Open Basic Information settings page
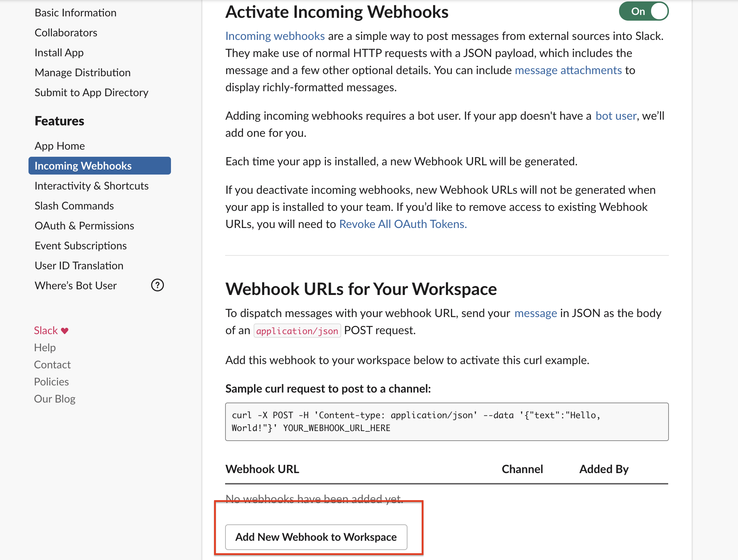The image size is (738, 560). point(76,13)
